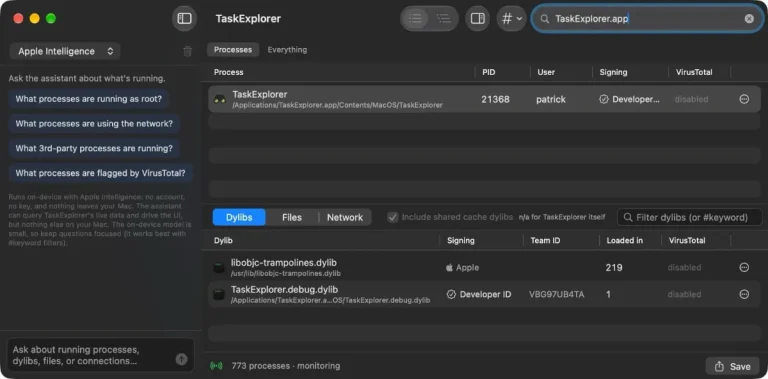Sort processes by the Signing column
This screenshot has height=379, width=768.
click(x=613, y=72)
